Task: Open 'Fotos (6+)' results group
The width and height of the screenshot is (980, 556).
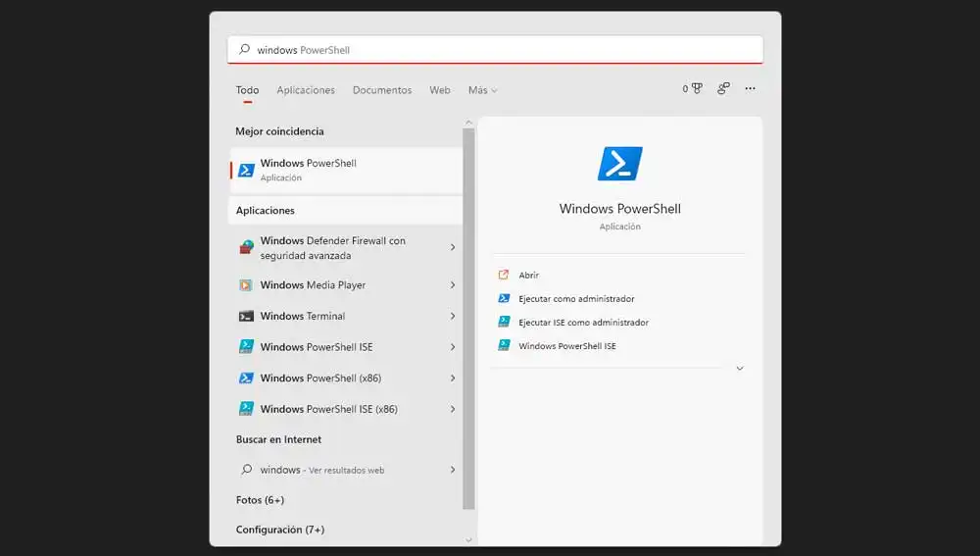Action: click(260, 500)
